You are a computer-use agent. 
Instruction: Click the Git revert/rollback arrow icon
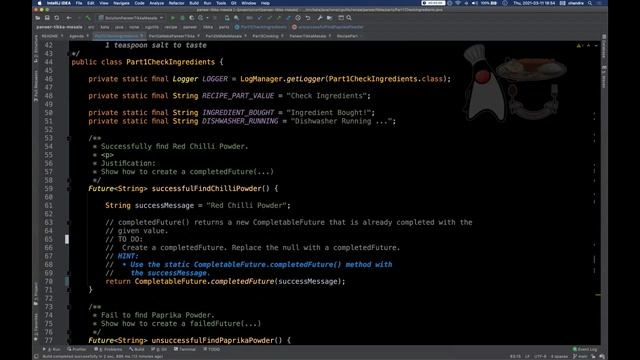[308, 18]
